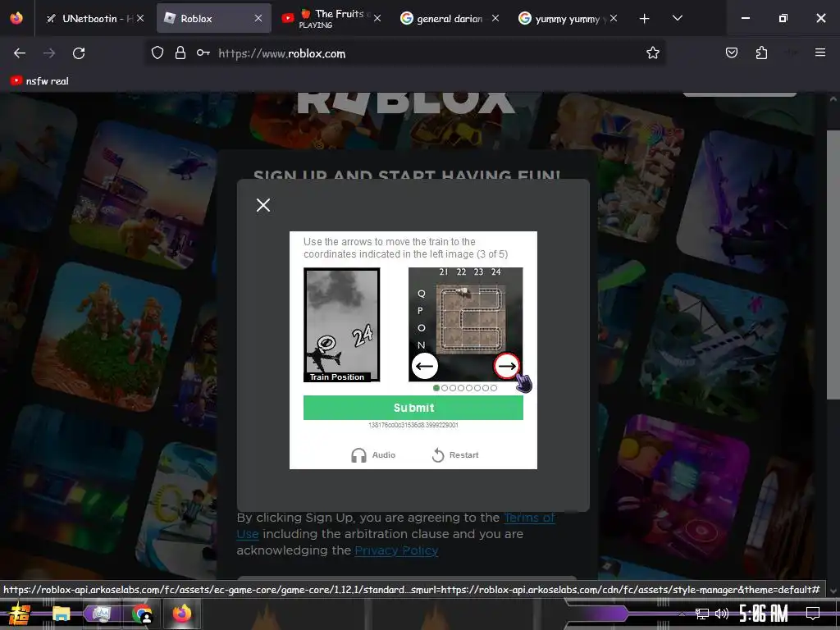Switch to the Audio challenge
Screen dimensions: 840x630
[373, 454]
